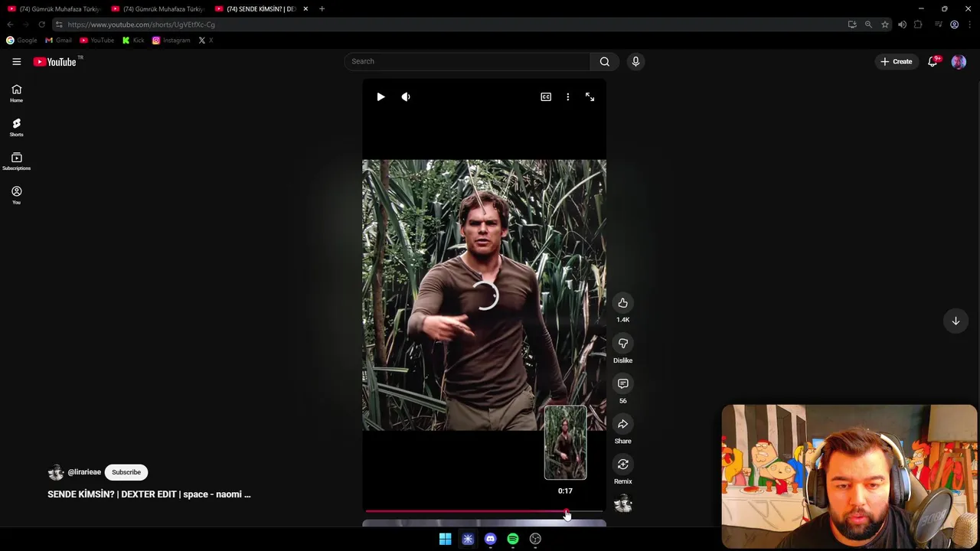Open Home in the YouTube sidebar
Image resolution: width=980 pixels, height=551 pixels.
16,93
